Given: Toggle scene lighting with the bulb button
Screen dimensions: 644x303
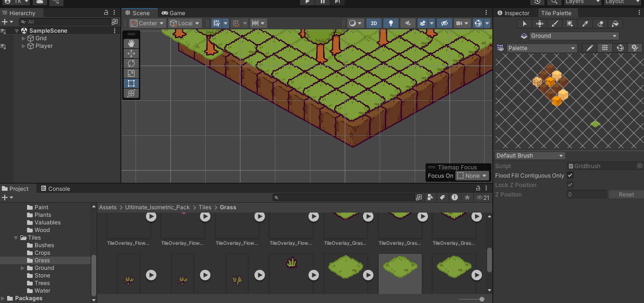Looking at the screenshot, I should (x=390, y=23).
